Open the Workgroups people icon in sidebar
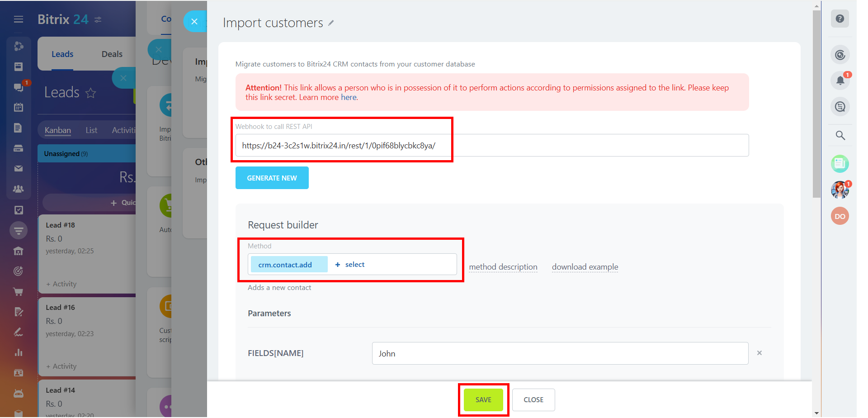Screen dimensions: 868x418 point(19,189)
